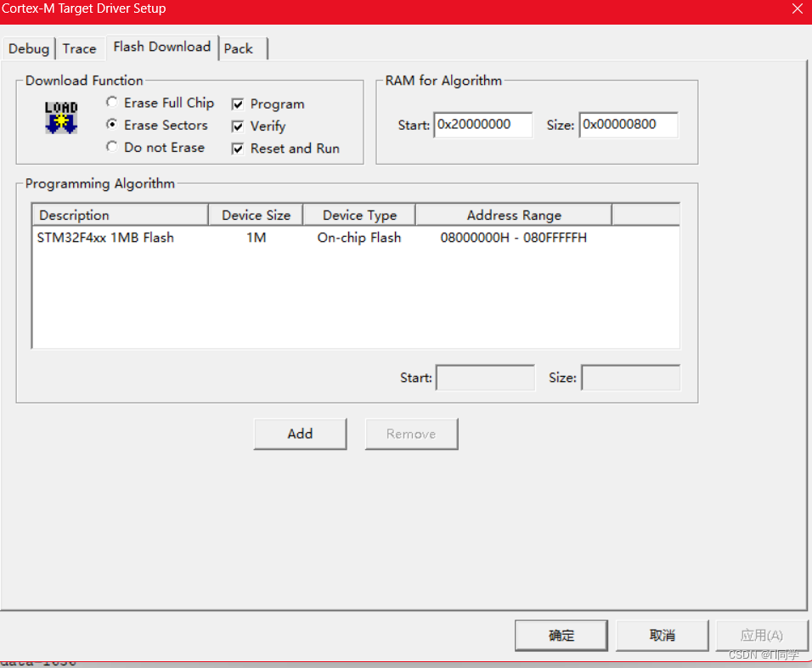This screenshot has height=668, width=812.
Task: Click the 08000000H - 080FFFFFH address range
Action: tap(513, 238)
